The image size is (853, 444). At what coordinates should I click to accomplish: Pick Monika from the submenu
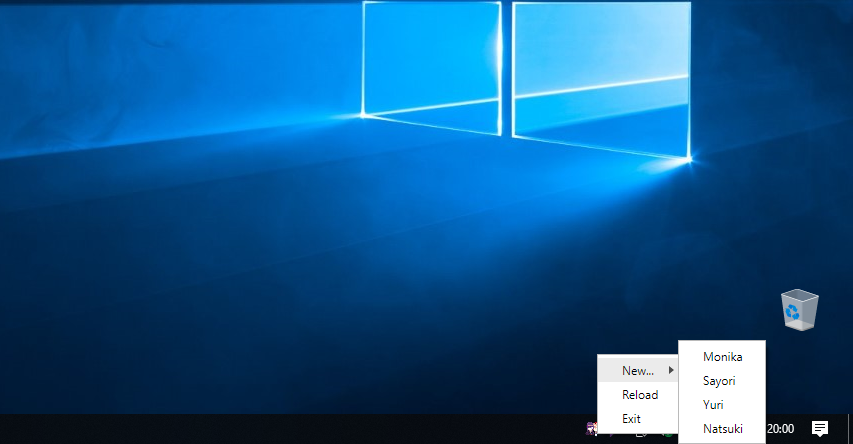[722, 357]
